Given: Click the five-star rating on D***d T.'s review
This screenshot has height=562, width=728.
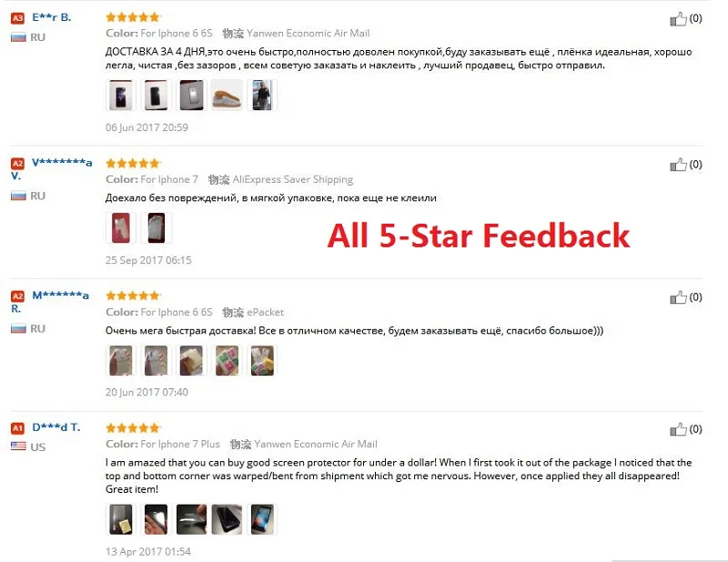Looking at the screenshot, I should (x=133, y=428).
